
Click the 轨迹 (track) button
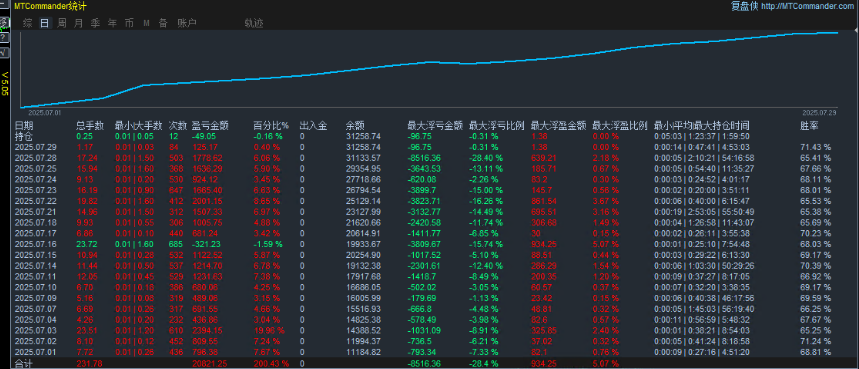(254, 23)
